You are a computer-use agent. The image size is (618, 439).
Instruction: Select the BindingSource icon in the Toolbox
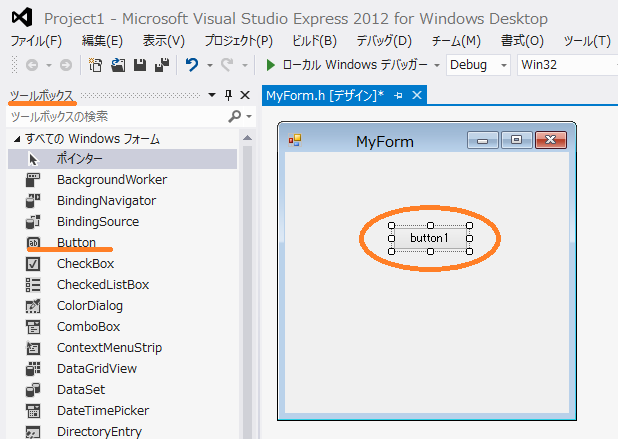point(33,222)
